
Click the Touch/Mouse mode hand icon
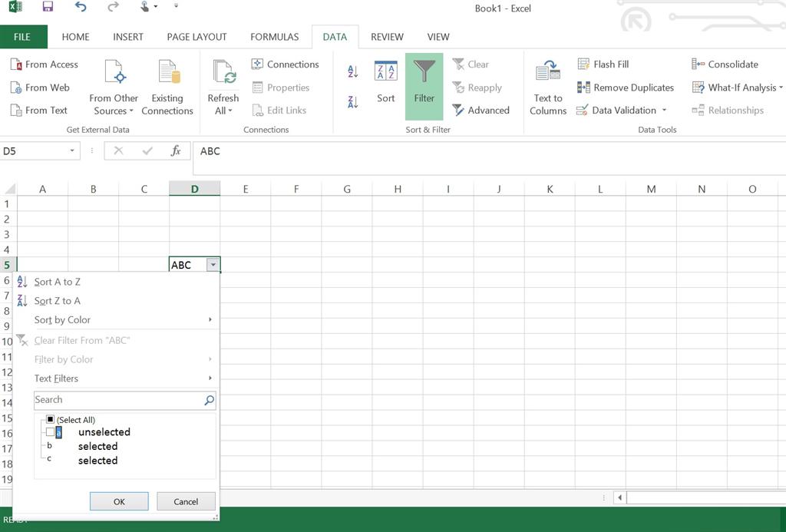click(144, 6)
